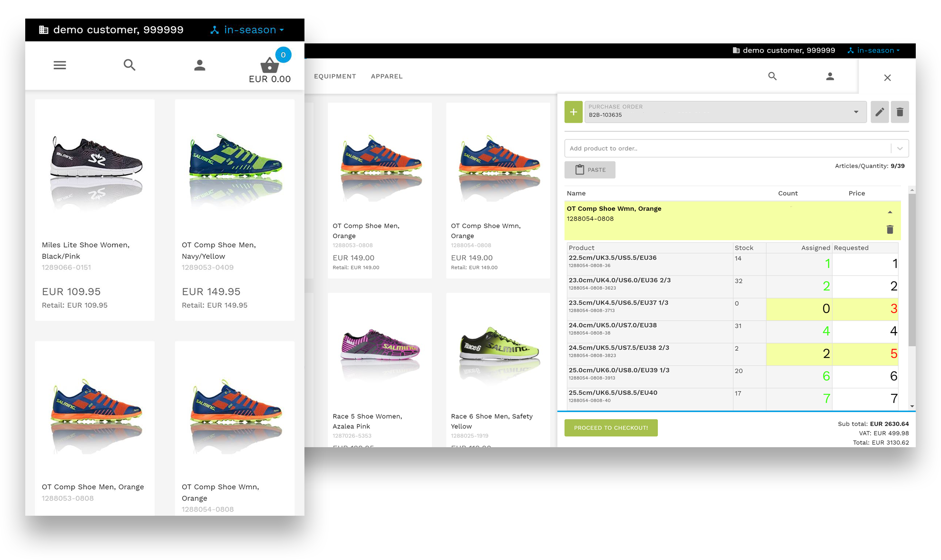Open the APPAREL menu
Image resolution: width=941 pixels, height=560 pixels.
(x=387, y=76)
